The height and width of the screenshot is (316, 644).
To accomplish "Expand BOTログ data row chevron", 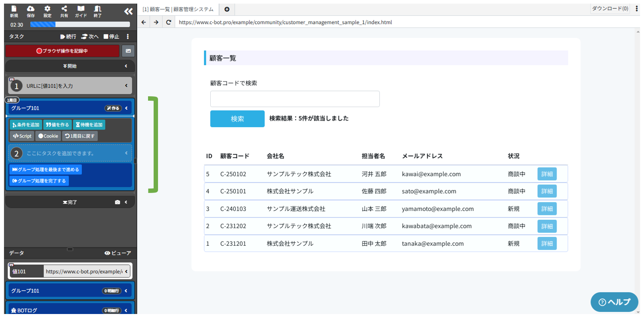I will [126, 310].
